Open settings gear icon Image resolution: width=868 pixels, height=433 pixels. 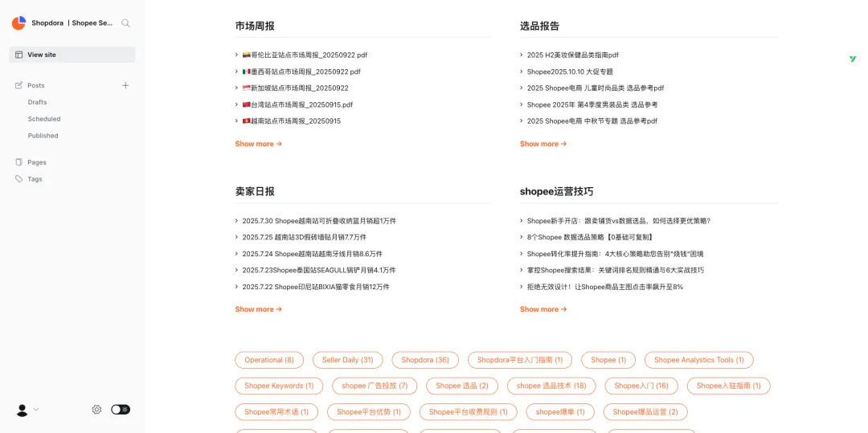96,410
